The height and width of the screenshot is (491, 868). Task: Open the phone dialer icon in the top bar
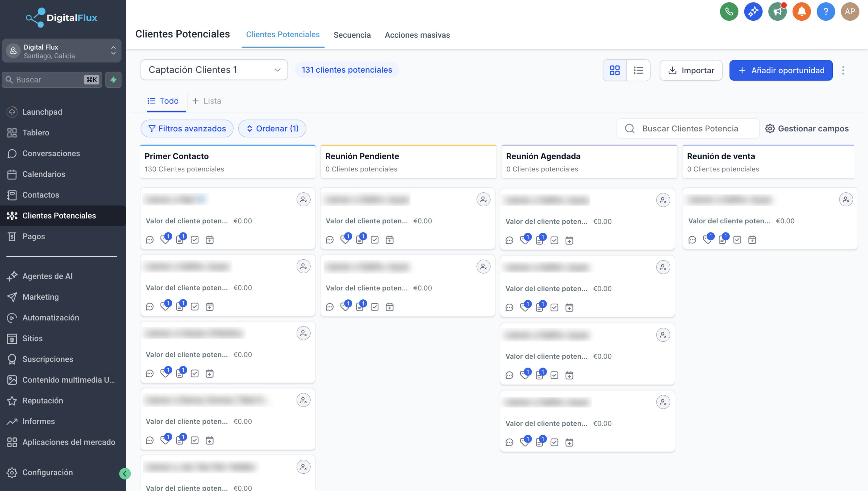729,11
